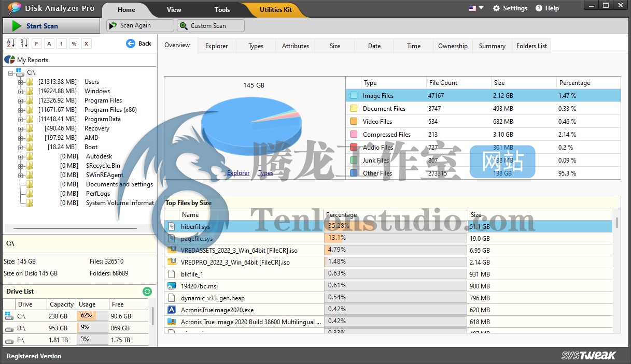Select dynamic_v33_gen.heap file name
The image size is (631, 364).
(x=213, y=298)
